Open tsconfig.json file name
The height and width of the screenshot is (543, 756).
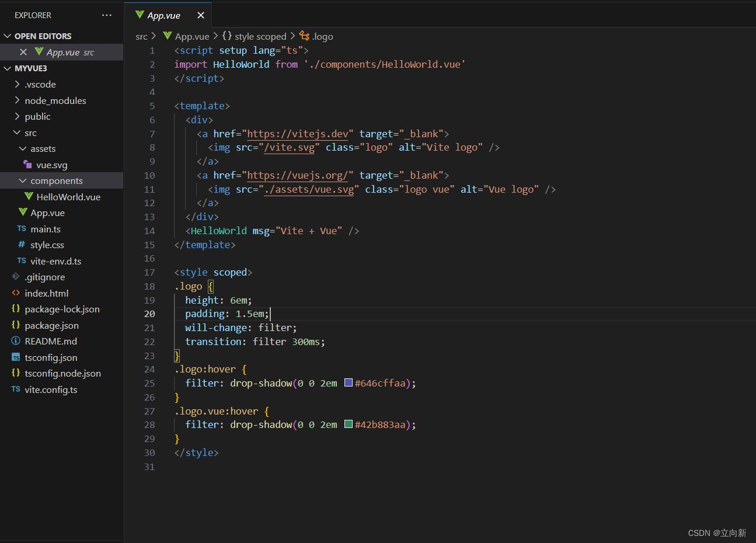point(51,358)
